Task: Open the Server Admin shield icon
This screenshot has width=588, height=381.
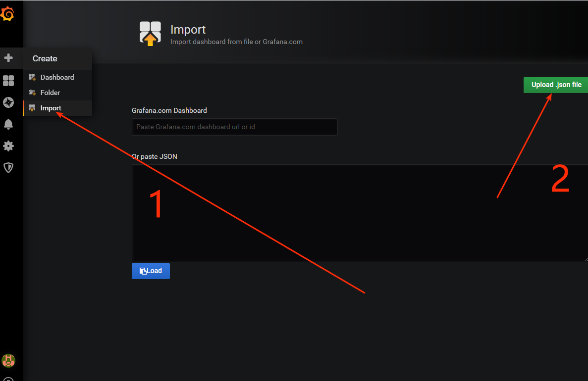Action: [8, 167]
